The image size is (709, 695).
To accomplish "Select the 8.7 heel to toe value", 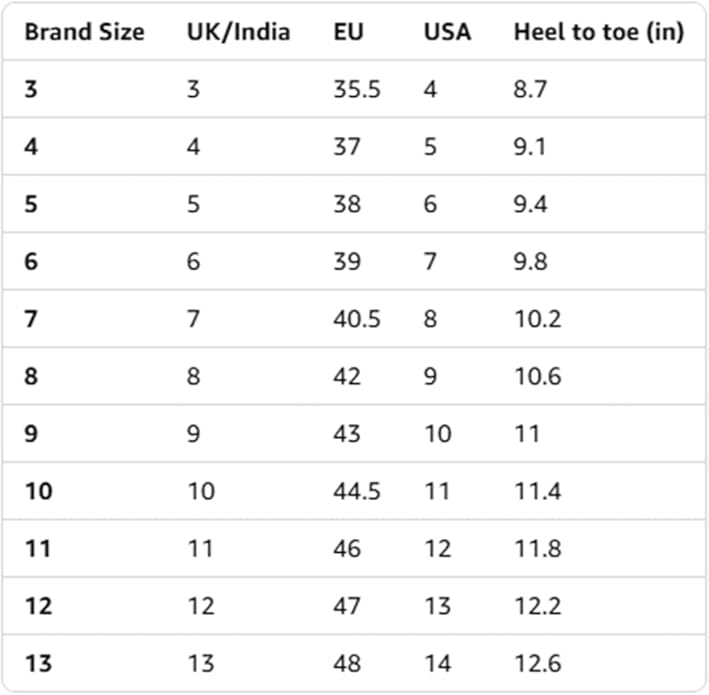I will tap(532, 89).
